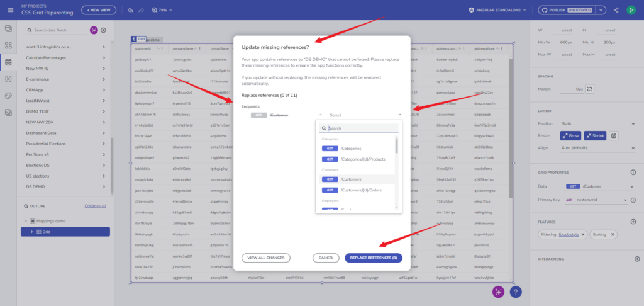Click the Grid Properties info icon

[633, 173]
